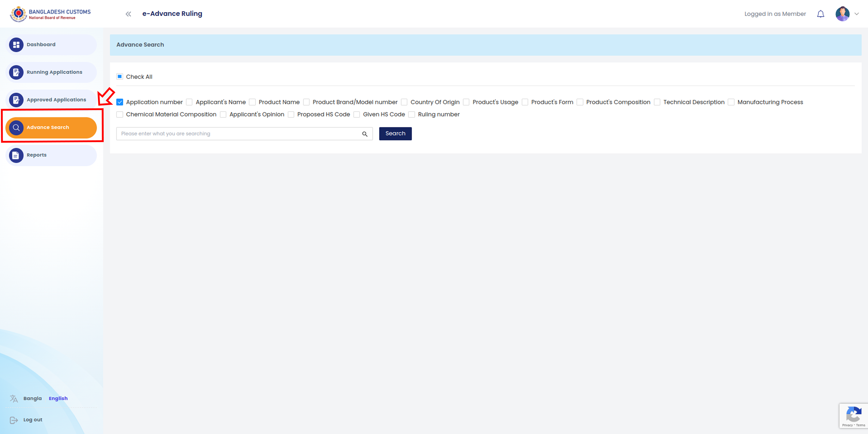Open Running Applications menu item

51,72
